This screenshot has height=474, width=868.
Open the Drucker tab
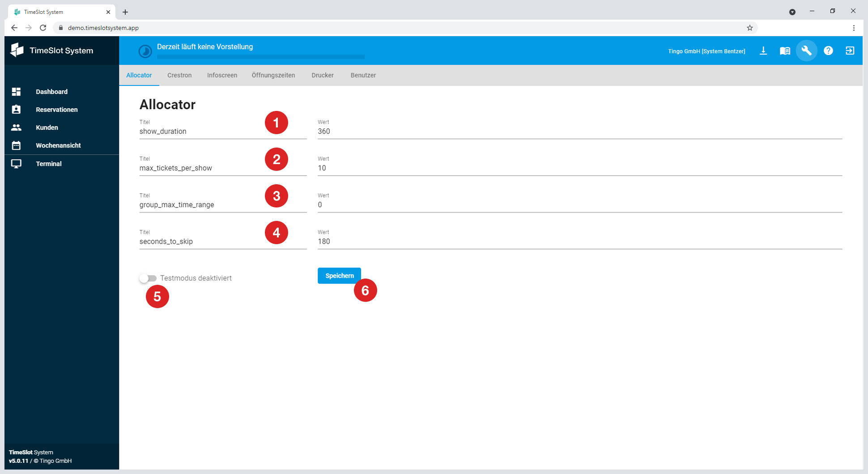(x=323, y=75)
